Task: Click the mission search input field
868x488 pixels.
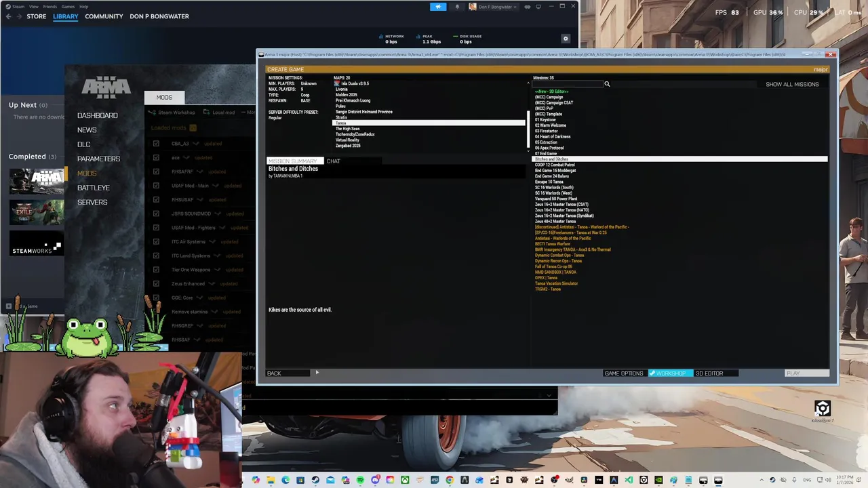Action: (567, 84)
